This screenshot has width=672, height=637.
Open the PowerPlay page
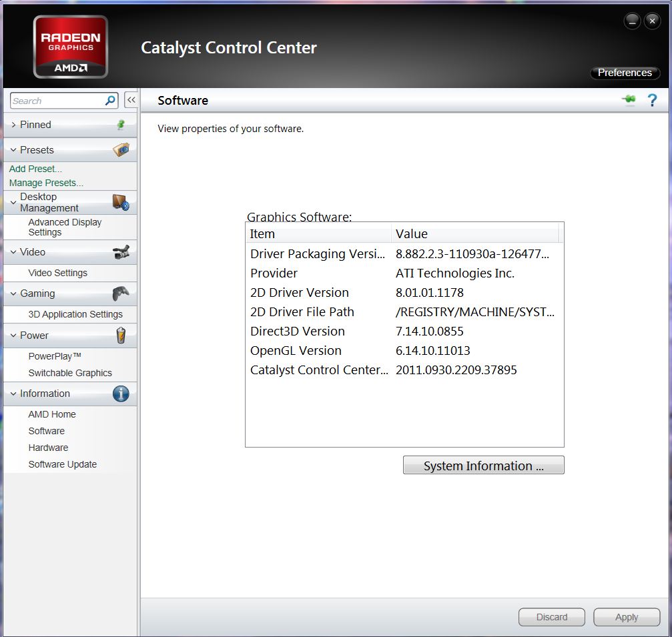coord(55,356)
